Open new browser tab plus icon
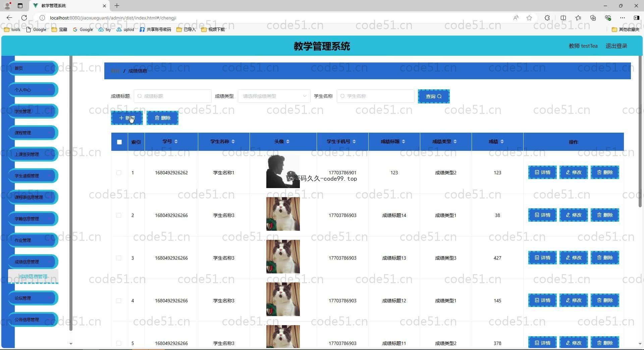The width and height of the screenshot is (644, 350). click(x=117, y=6)
